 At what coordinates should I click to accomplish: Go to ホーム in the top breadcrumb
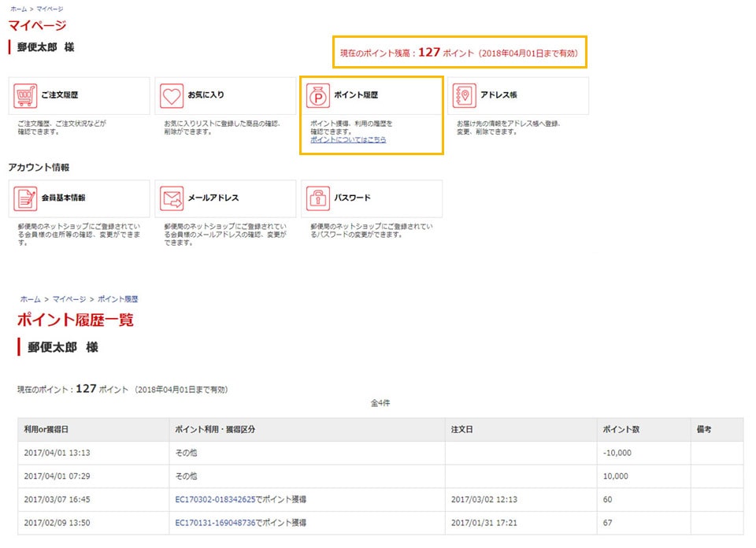click(17, 8)
